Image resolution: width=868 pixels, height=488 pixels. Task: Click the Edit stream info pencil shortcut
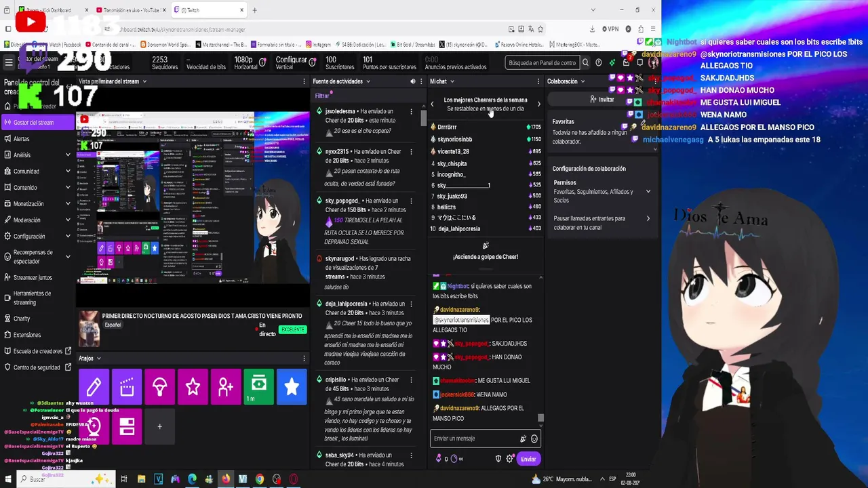pyautogui.click(x=94, y=386)
